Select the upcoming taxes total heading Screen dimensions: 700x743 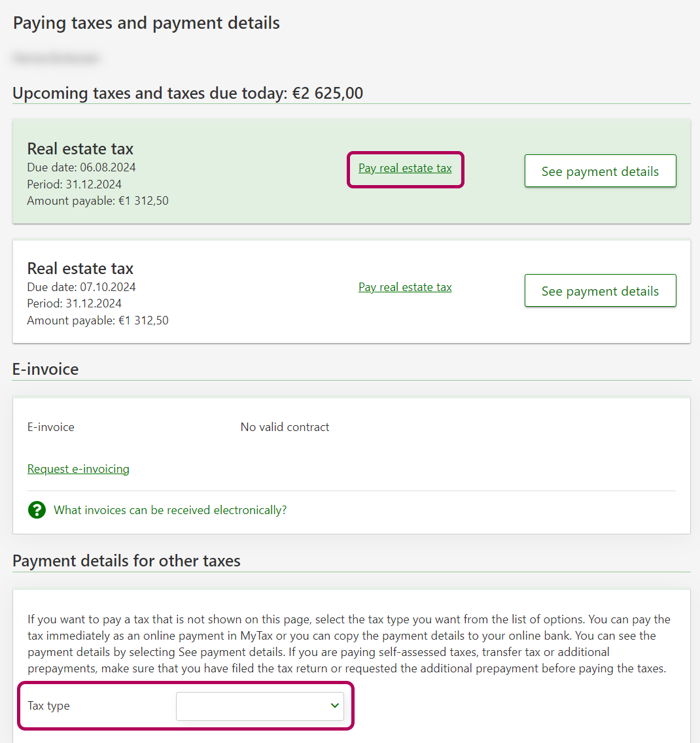point(188,94)
